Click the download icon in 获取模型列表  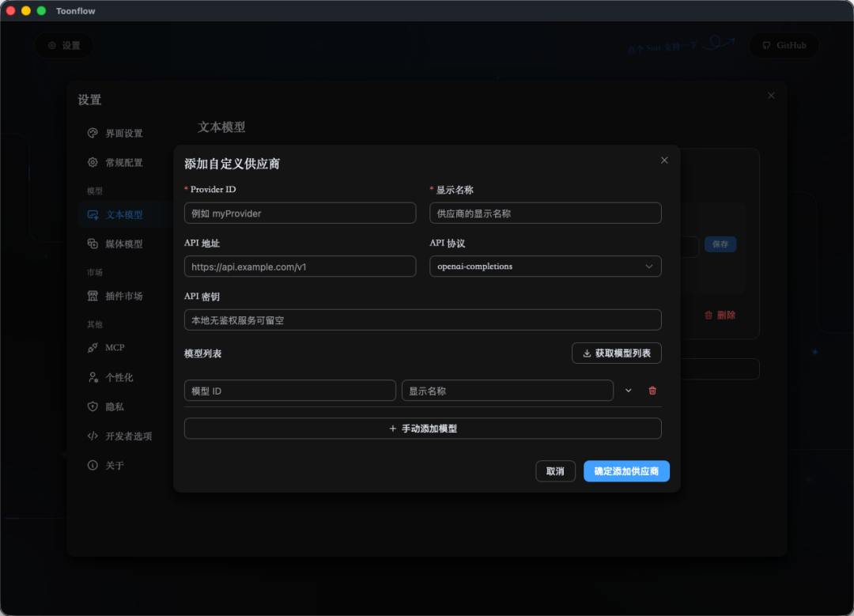click(587, 353)
